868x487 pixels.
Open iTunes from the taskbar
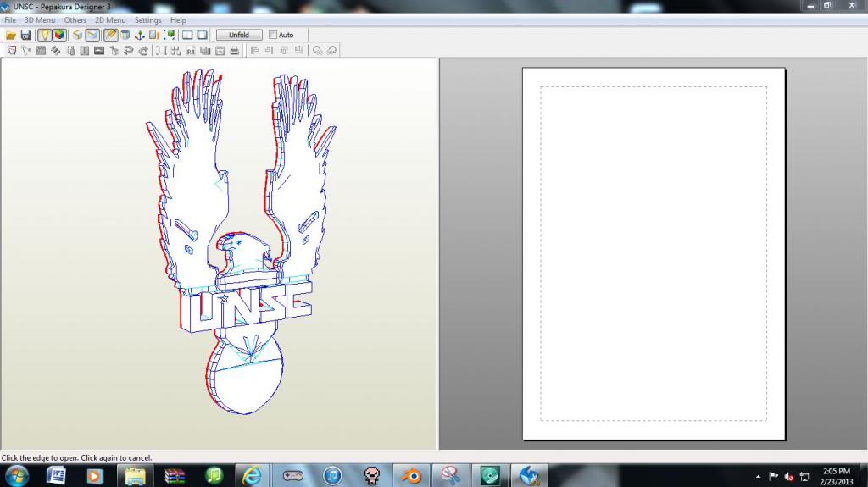point(332,476)
